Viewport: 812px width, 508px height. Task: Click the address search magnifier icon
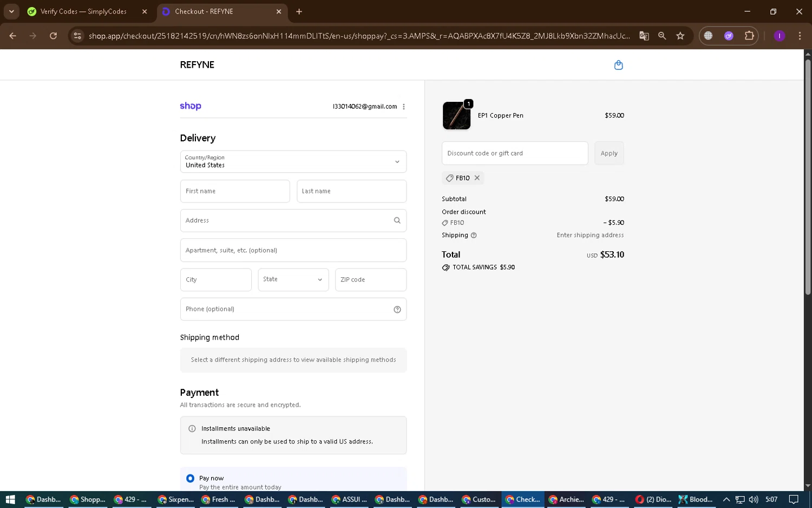397,220
